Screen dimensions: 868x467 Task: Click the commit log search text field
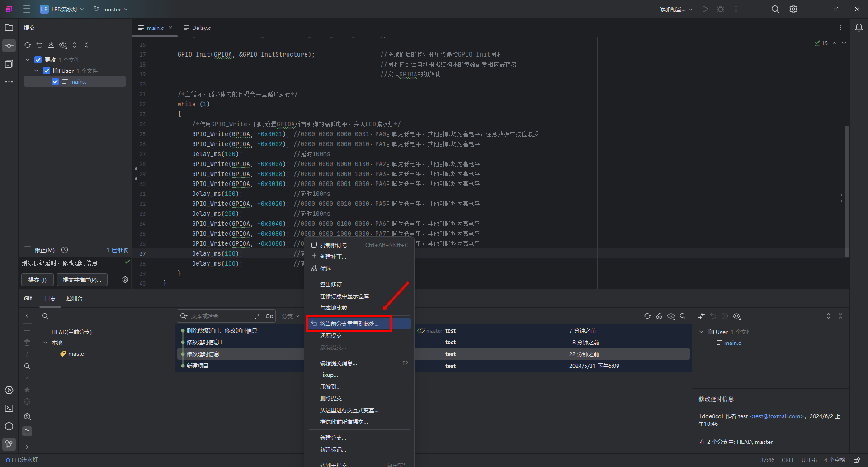[x=221, y=316]
